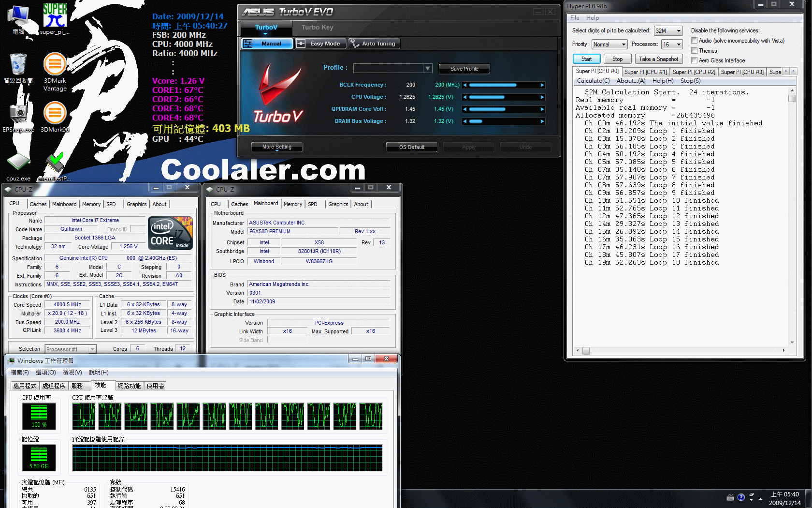
Task: Open About tab in right CPU-Z window
Action: [x=361, y=204]
